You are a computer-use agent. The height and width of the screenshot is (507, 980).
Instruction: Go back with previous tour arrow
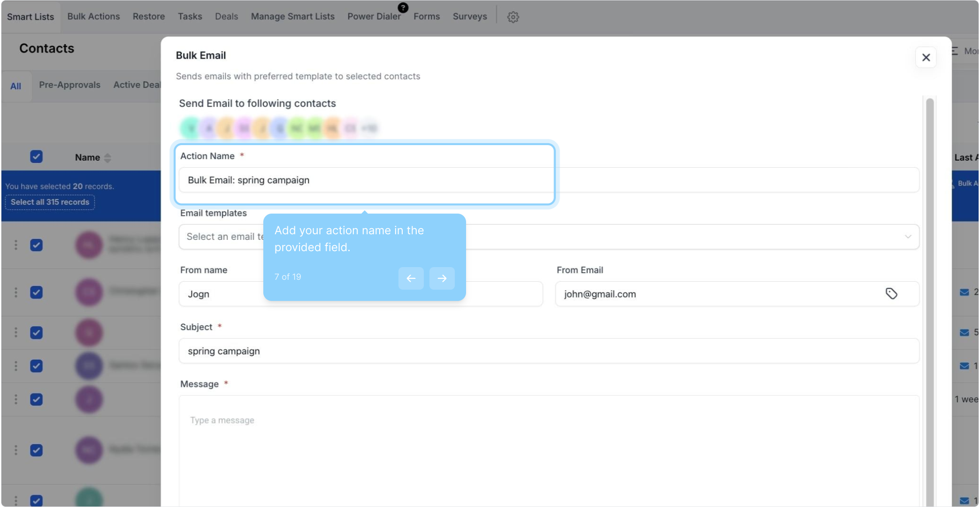tap(411, 278)
